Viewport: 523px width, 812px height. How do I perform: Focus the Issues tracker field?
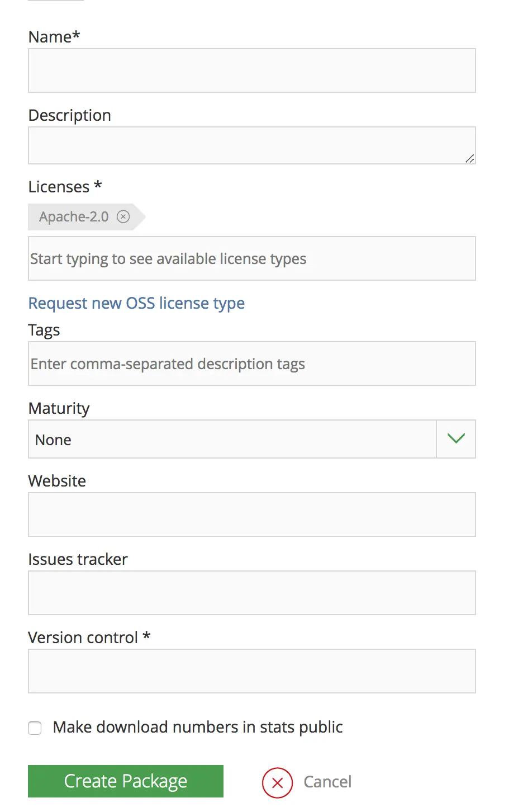tap(251, 593)
